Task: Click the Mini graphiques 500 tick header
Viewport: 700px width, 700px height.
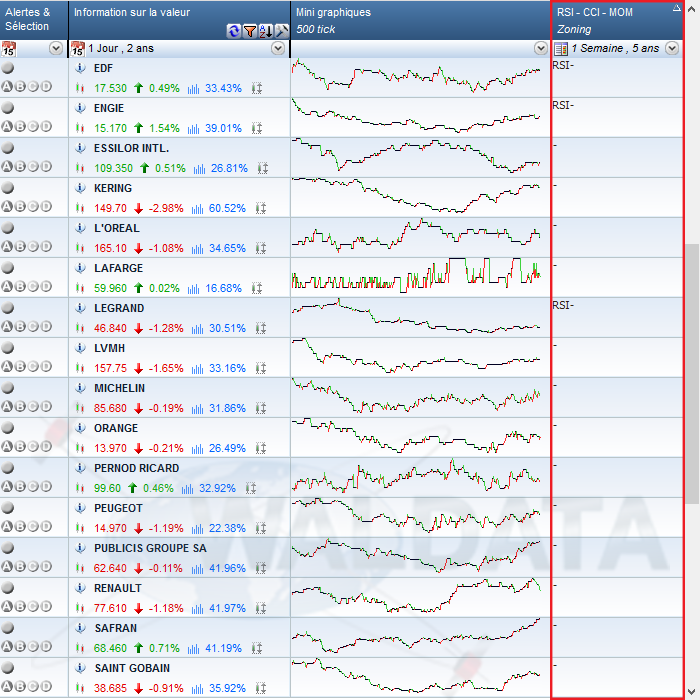Action: [420, 20]
